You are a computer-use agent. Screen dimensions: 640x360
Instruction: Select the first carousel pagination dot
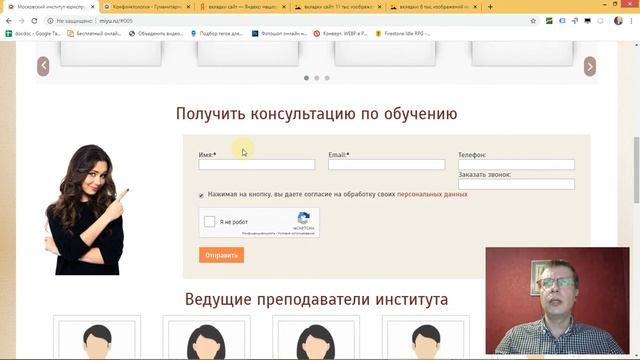click(x=306, y=78)
